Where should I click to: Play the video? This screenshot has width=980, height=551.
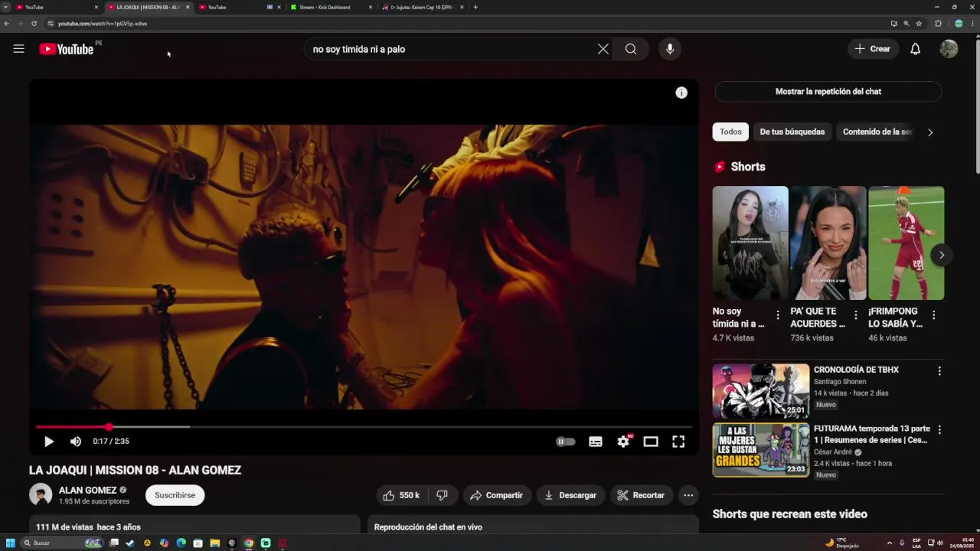pos(49,442)
